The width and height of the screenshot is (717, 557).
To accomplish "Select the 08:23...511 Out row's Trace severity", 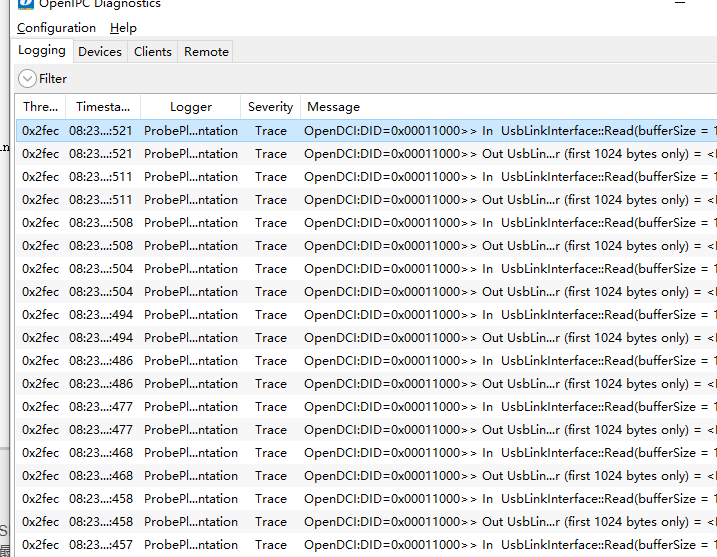I will click(271, 200).
